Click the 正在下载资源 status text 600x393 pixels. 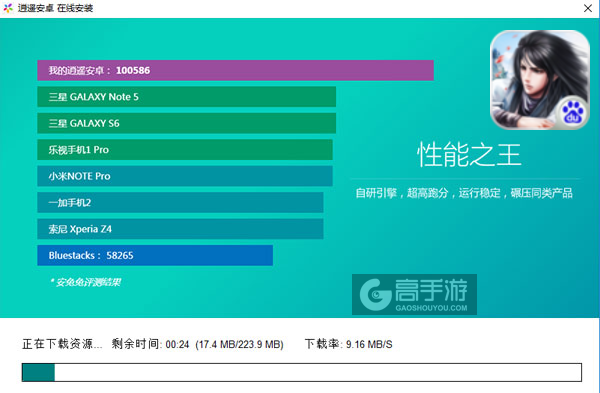[62, 344]
